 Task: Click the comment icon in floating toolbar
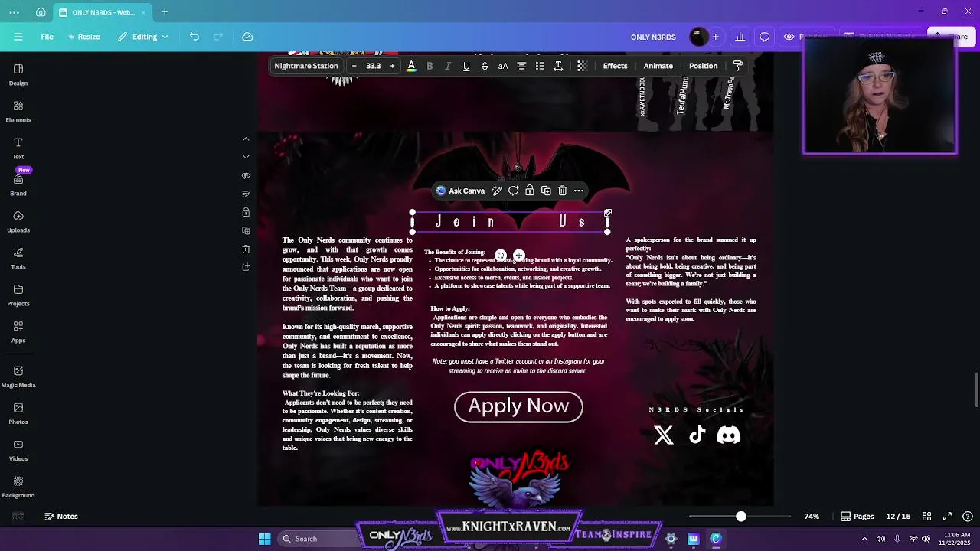513,191
